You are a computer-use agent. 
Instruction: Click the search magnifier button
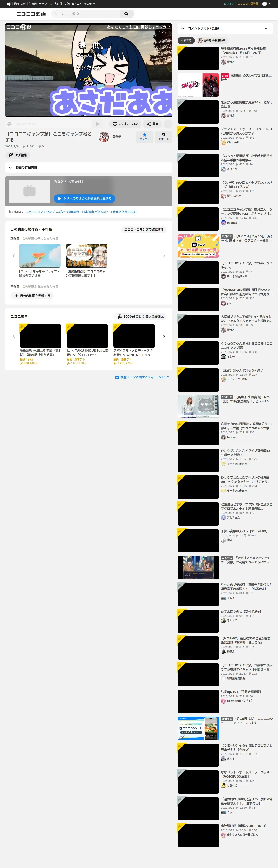pyautogui.click(x=126, y=14)
